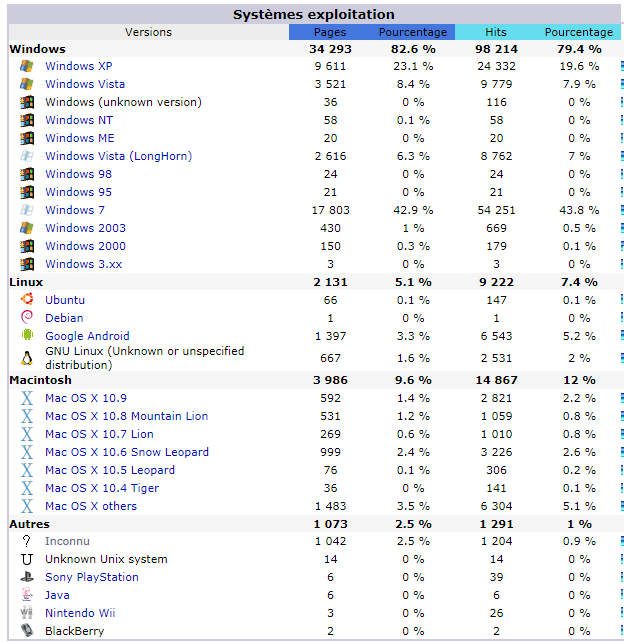Click the Windows group row label
The height and width of the screenshot is (642, 624).
pos(37,49)
